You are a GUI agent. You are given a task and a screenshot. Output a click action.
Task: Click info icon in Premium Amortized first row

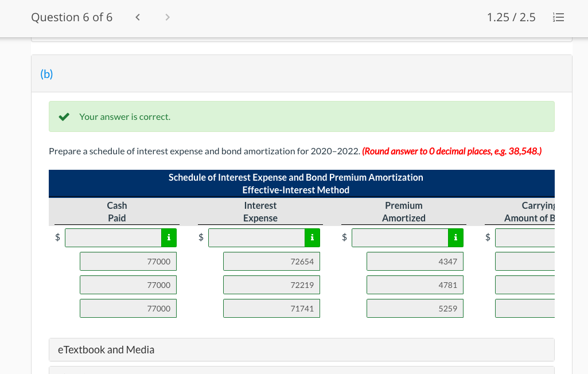tap(455, 237)
